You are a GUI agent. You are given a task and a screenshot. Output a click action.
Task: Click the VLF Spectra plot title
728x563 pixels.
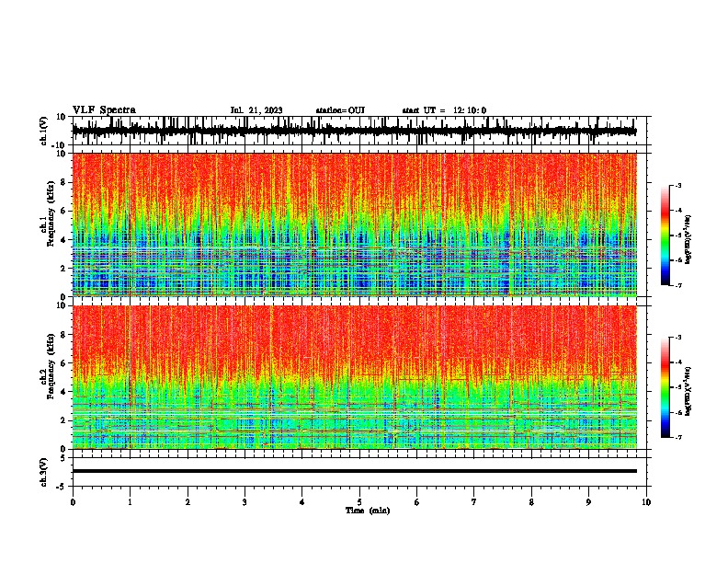click(104, 110)
